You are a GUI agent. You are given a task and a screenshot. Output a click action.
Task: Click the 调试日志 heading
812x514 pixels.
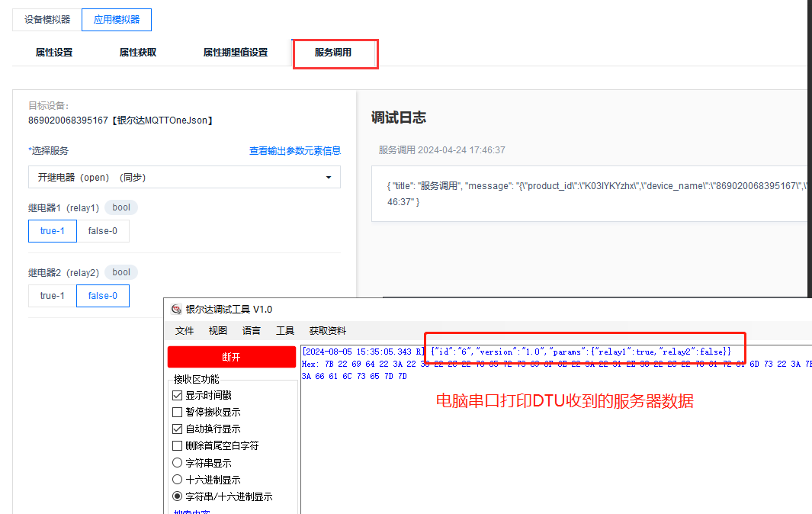[x=398, y=117]
